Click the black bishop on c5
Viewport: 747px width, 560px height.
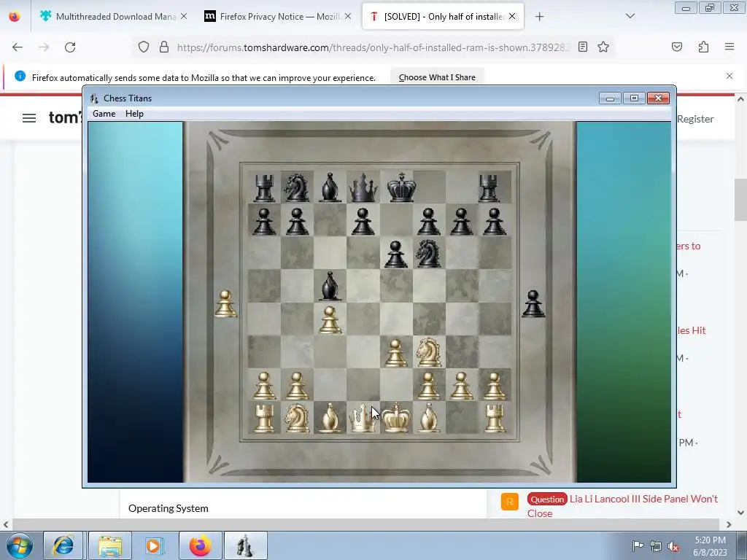(x=330, y=286)
